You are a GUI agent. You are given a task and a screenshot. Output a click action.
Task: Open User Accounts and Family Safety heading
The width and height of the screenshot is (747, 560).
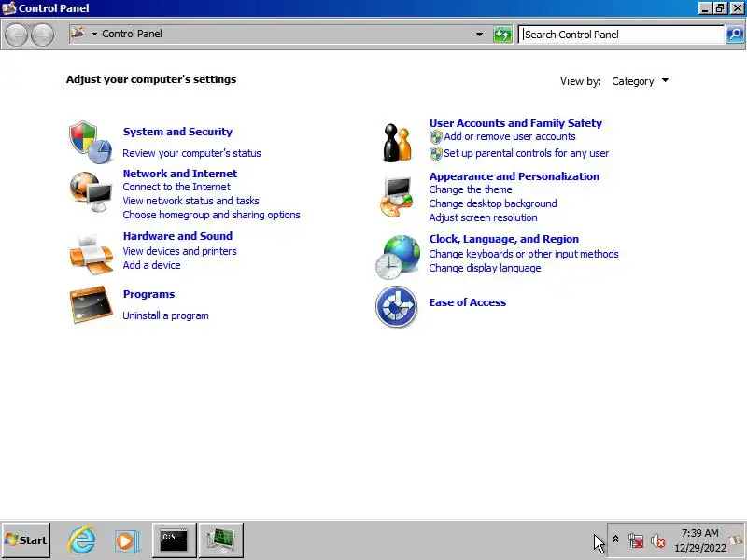coord(515,123)
